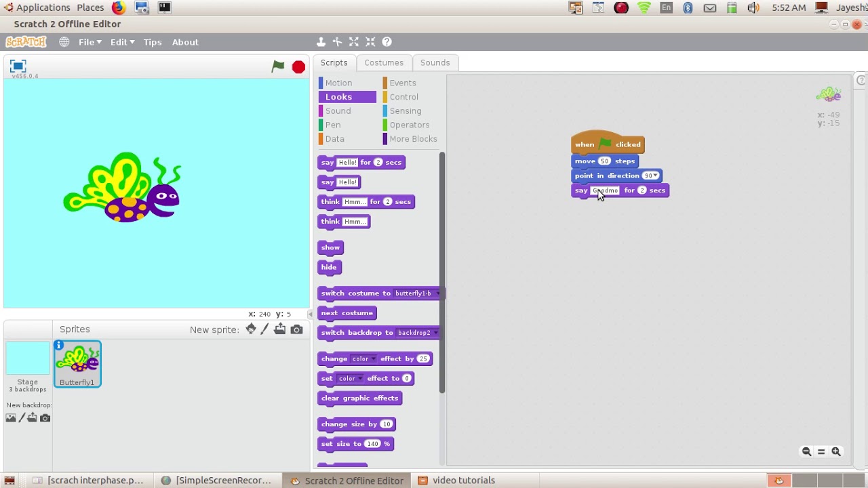The height and width of the screenshot is (488, 868).
Task: Select the Events block category
Action: [x=403, y=83]
